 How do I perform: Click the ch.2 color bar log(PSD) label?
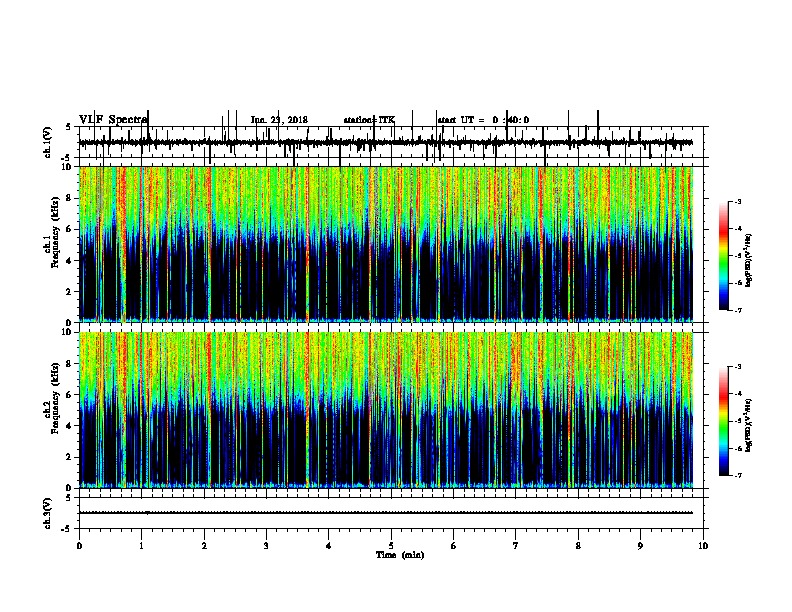pyautogui.click(x=748, y=425)
